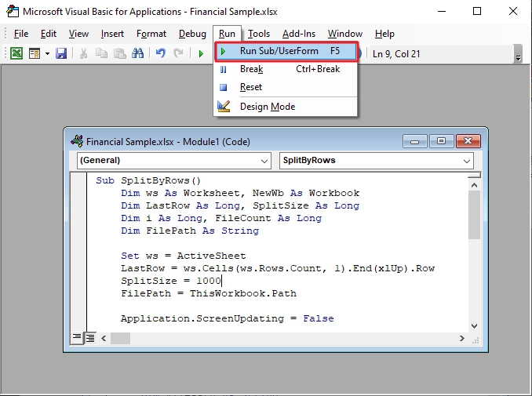Open the File menu
532x396 pixels.
(x=21, y=34)
